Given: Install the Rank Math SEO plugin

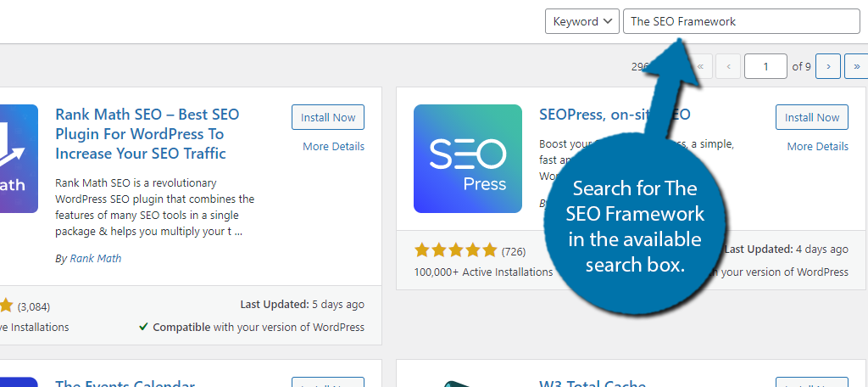Looking at the screenshot, I should [x=328, y=118].
